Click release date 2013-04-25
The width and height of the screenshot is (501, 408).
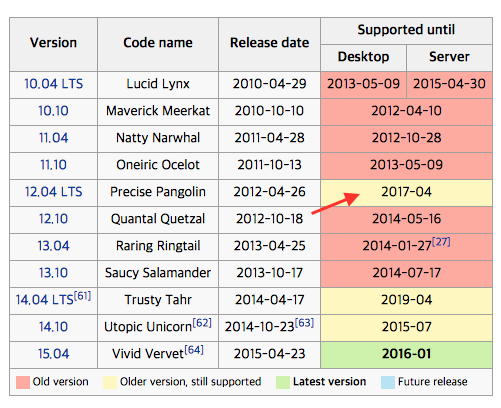pyautogui.click(x=269, y=246)
